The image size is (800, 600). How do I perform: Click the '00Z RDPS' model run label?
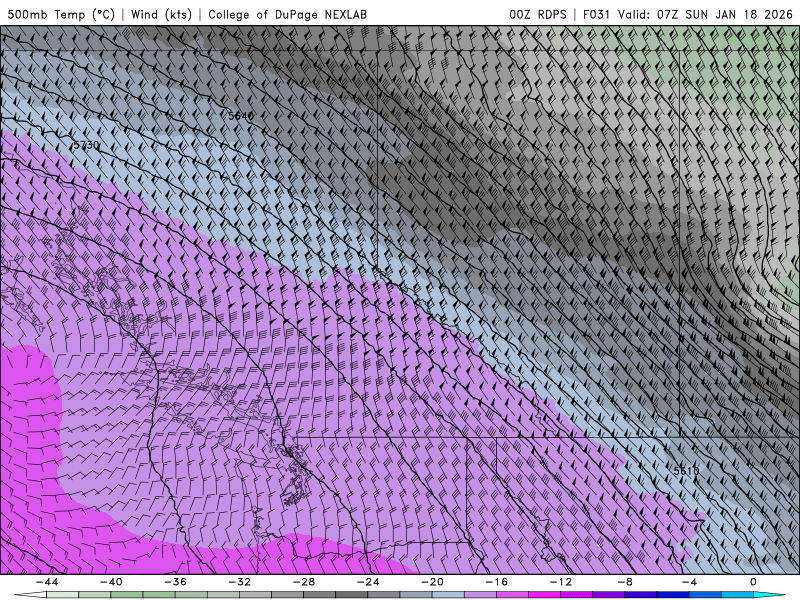click(x=538, y=14)
